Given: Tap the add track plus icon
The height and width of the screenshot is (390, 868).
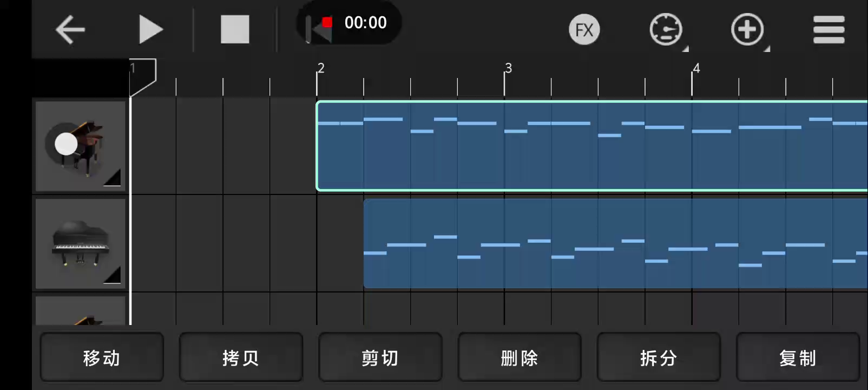Looking at the screenshot, I should pyautogui.click(x=747, y=29).
